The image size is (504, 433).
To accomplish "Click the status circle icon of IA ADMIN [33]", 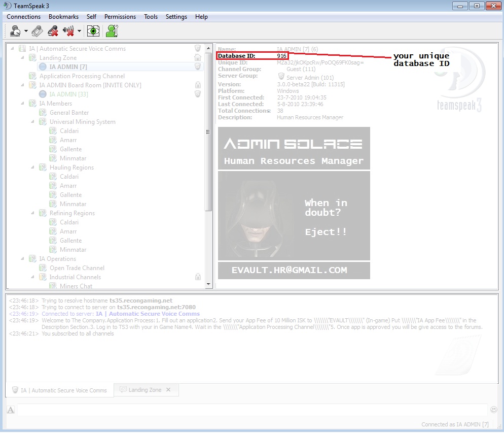I will click(x=43, y=94).
